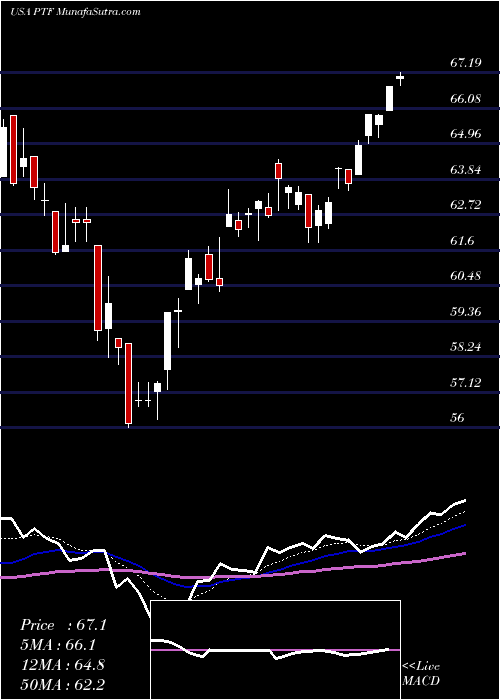Click the '<<Live MACD' label

tap(421, 673)
